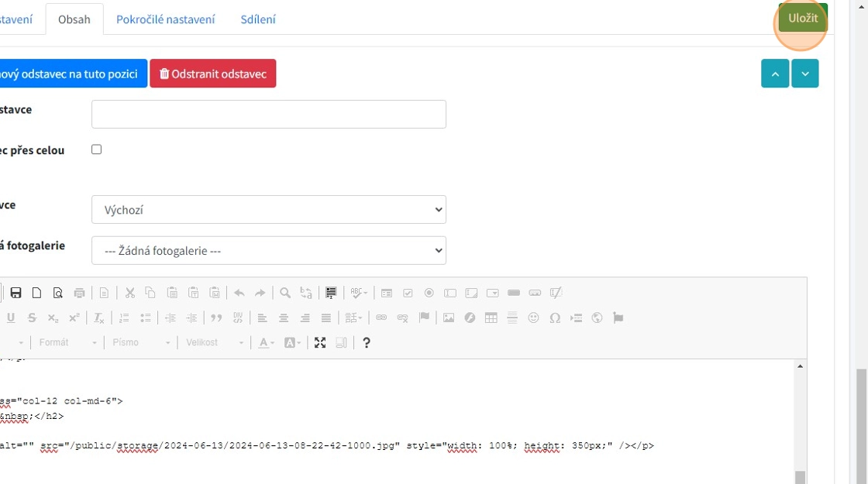Open the text color picker

[x=267, y=342]
